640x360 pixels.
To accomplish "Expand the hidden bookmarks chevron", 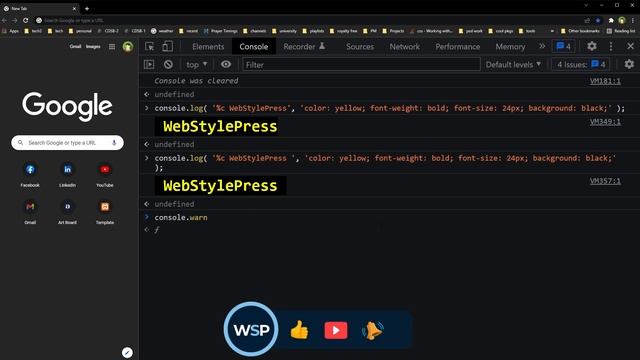I will pyautogui.click(x=552, y=31).
